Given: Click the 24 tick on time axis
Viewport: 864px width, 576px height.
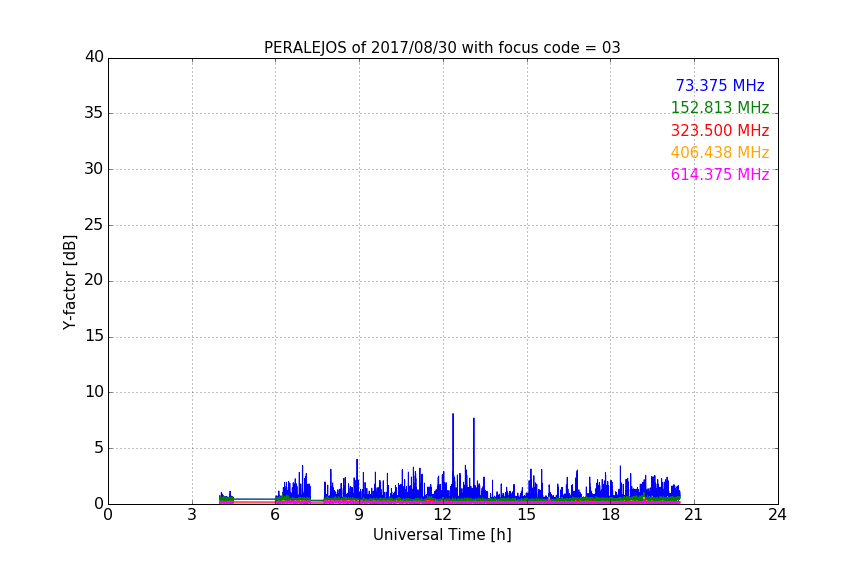Looking at the screenshot, I should click(777, 515).
